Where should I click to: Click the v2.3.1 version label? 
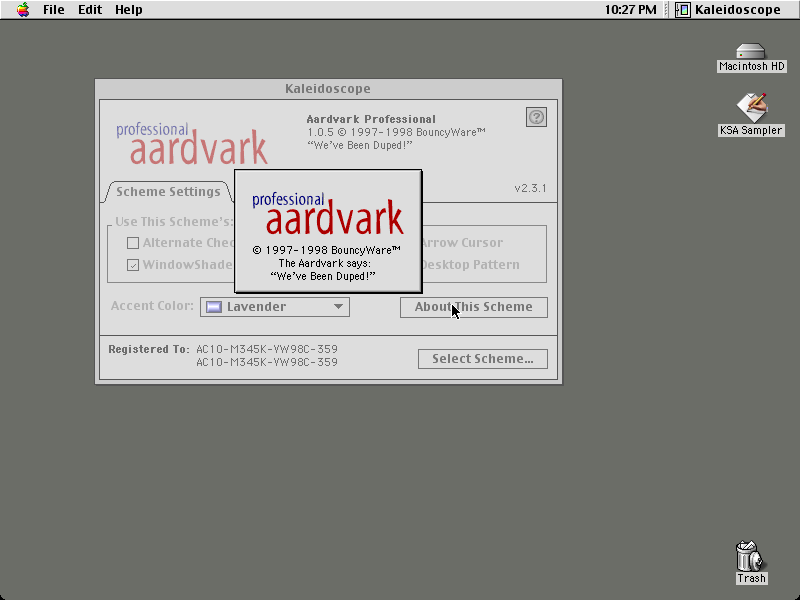(x=530, y=188)
